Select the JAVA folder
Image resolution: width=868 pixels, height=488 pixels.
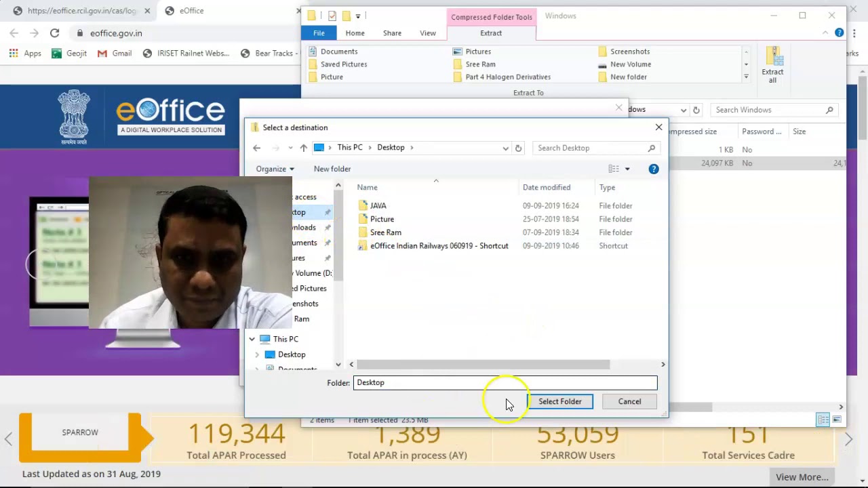point(378,205)
